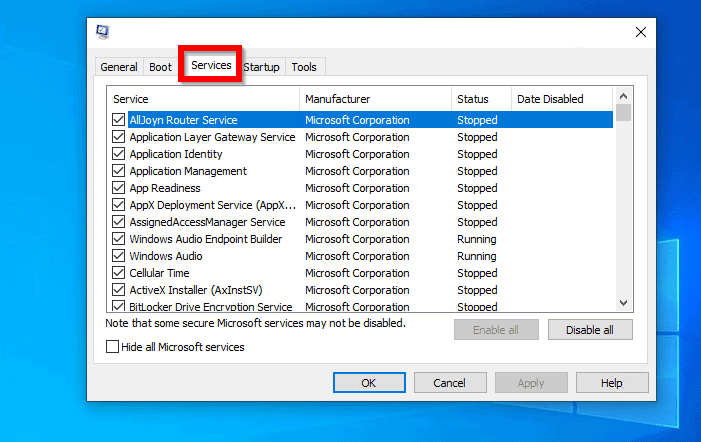
Task: Click the OK button
Action: point(369,383)
